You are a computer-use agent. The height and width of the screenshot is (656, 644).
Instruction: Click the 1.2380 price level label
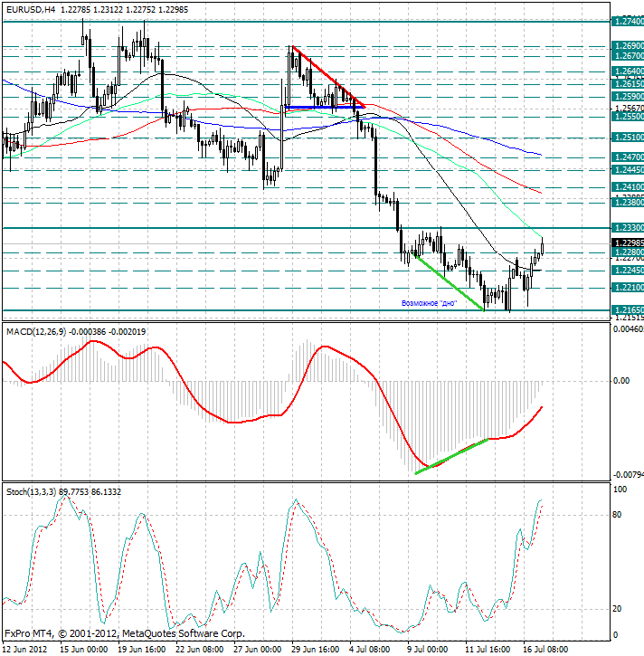(628, 203)
